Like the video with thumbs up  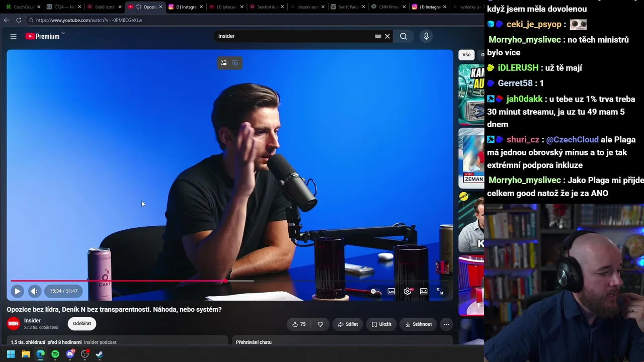point(299,324)
